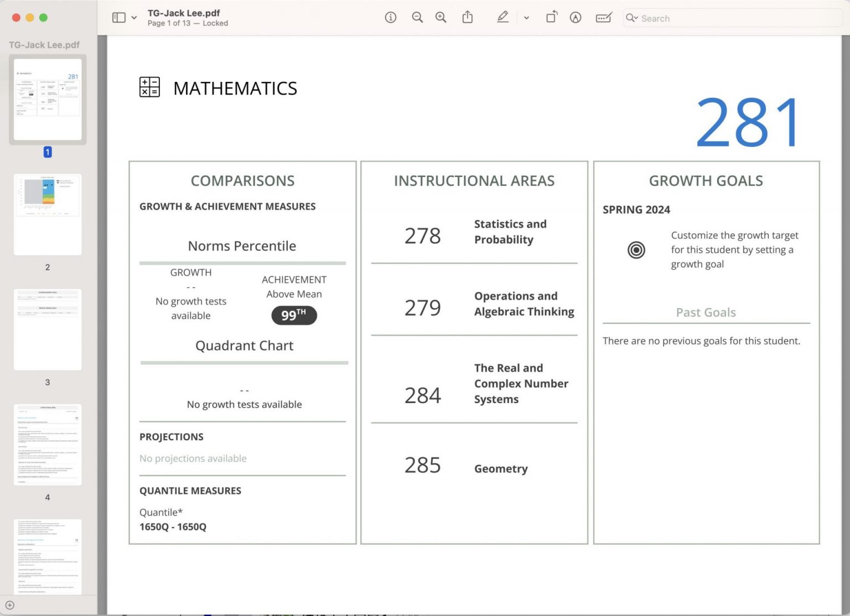The height and width of the screenshot is (616, 850).
Task: Click the TG-Jack Lee.pdf sidebar title
Action: click(x=44, y=45)
